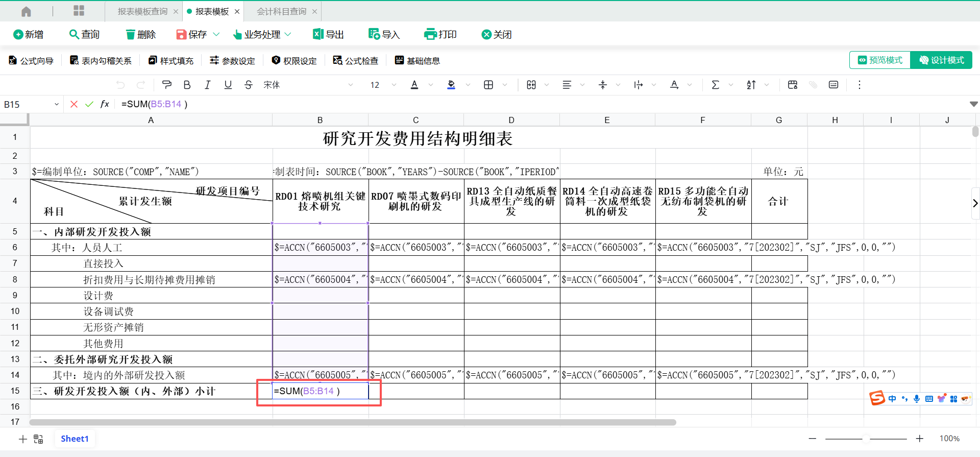980x457 pixels.
Task: Select the Sheet1 worksheet tab
Action: (x=75, y=439)
